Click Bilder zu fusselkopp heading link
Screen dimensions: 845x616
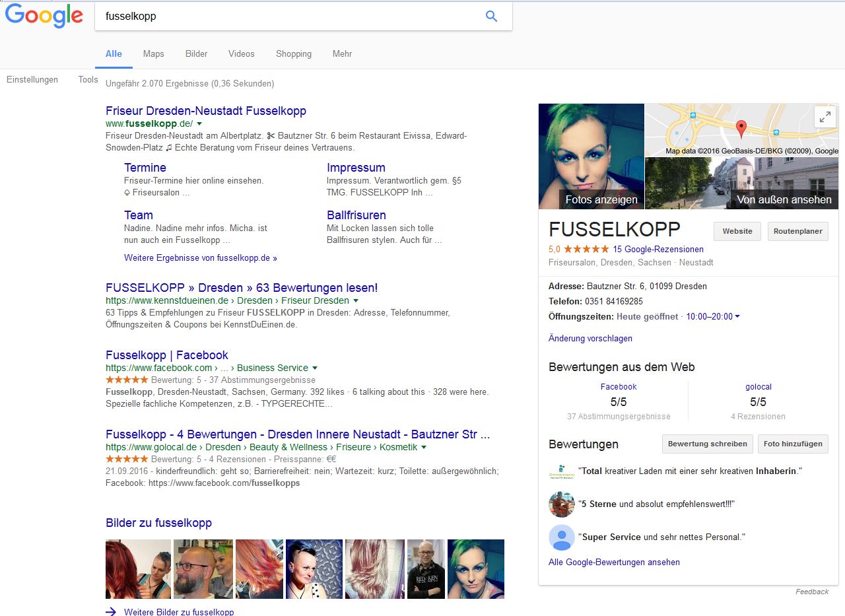pos(158,523)
